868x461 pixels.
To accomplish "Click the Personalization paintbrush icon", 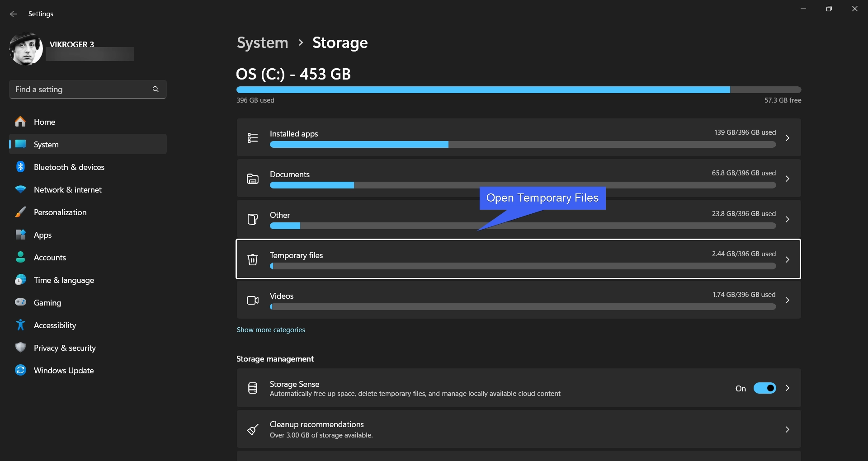I will coord(20,212).
